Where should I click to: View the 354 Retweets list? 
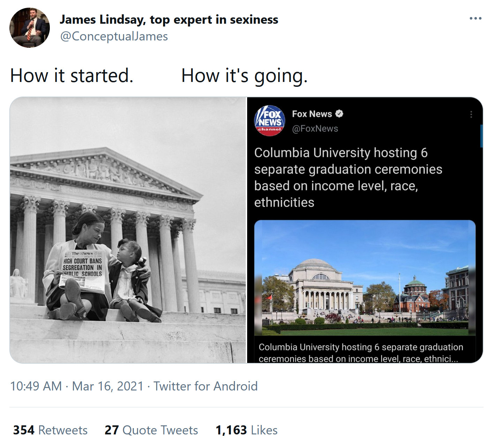point(50,430)
